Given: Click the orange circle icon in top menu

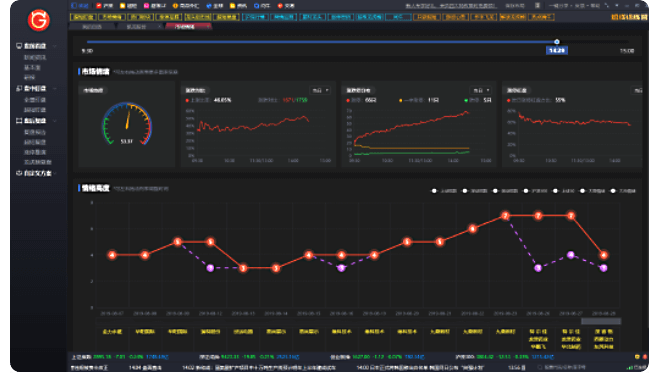Looking at the screenshot, I should [175, 5].
